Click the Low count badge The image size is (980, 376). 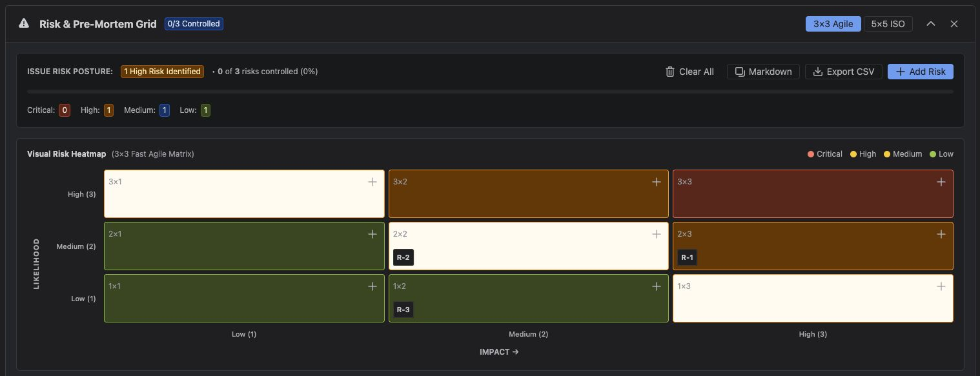click(x=205, y=110)
